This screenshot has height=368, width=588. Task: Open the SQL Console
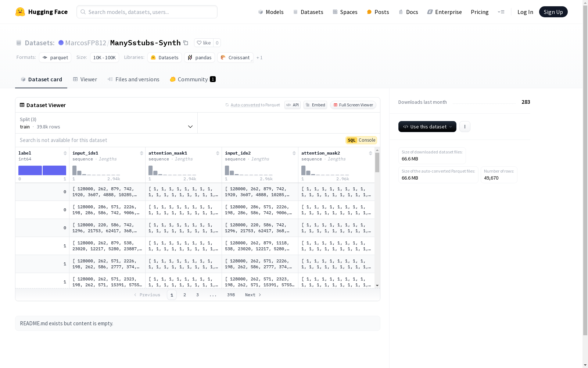[361, 140]
